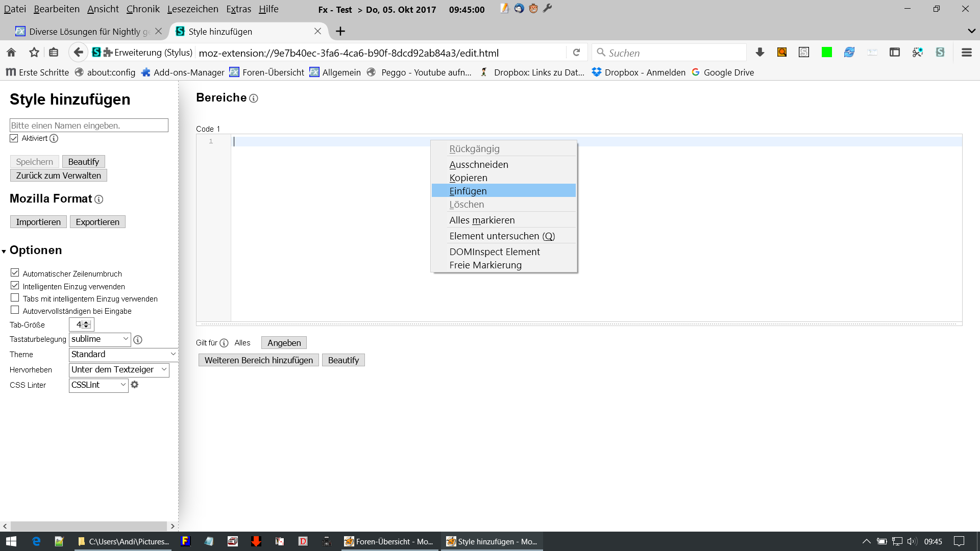Click the Mozilla Format info icon
The width and height of the screenshot is (980, 551).
(99, 199)
